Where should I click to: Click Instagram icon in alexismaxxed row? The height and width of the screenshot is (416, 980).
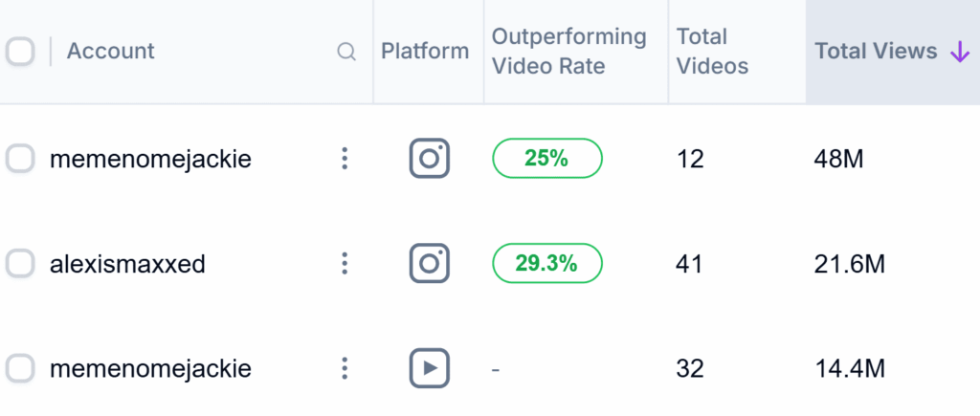tap(430, 263)
